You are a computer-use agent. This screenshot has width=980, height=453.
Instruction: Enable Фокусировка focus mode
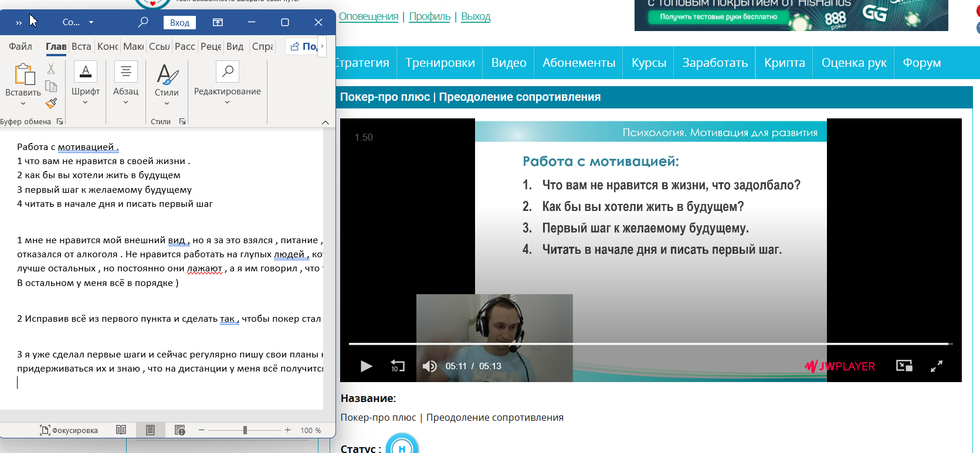69,430
